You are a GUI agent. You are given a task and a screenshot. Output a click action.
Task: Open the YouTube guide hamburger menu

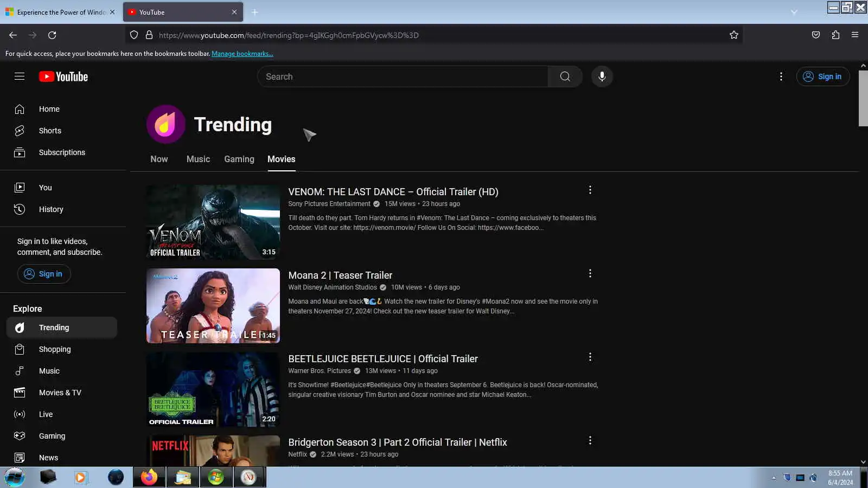point(20,76)
